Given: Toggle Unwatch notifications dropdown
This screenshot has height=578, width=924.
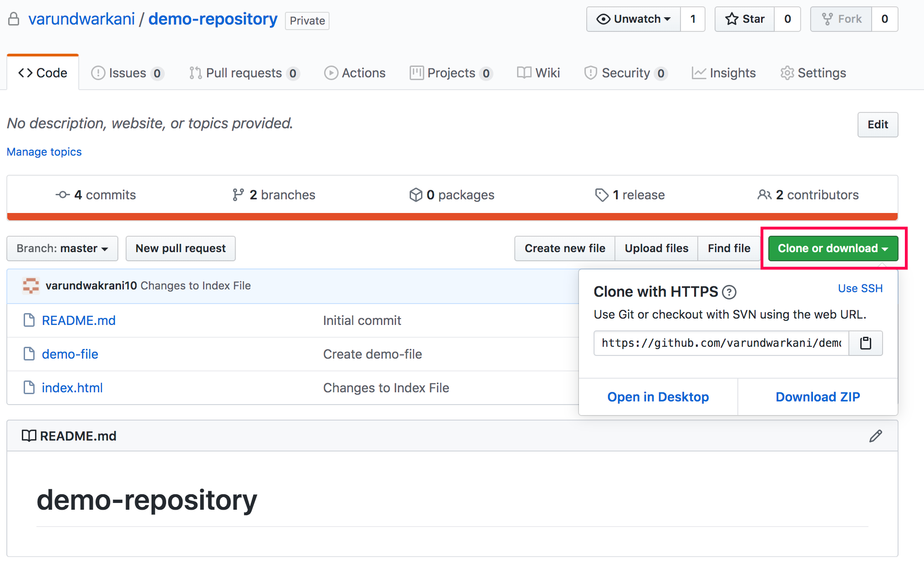Looking at the screenshot, I should point(634,19).
